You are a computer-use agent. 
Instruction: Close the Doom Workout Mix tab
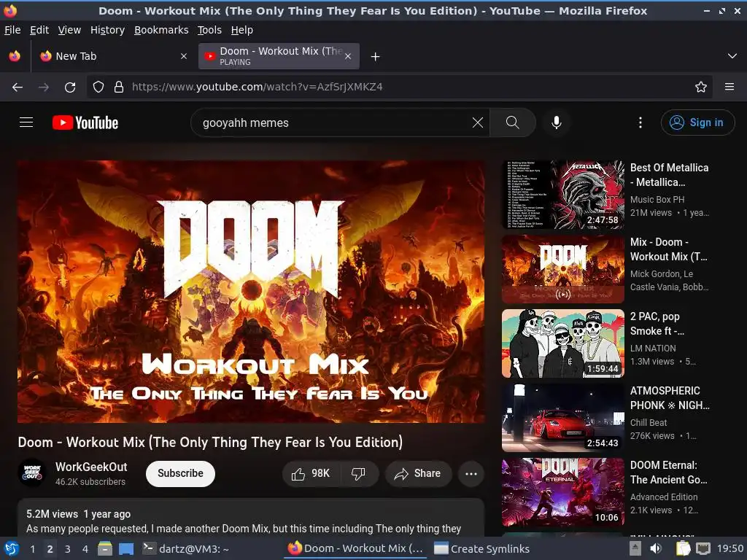pyautogui.click(x=348, y=56)
